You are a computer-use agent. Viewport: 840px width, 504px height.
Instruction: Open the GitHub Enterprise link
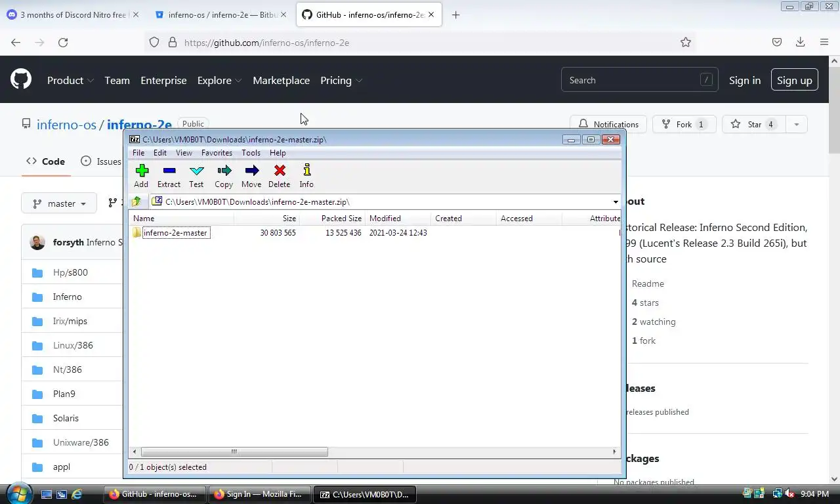click(x=163, y=80)
